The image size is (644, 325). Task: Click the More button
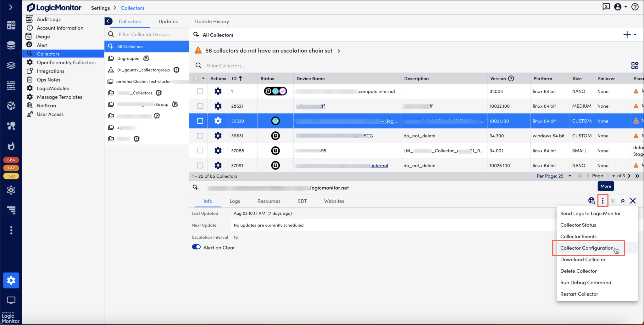(605, 186)
